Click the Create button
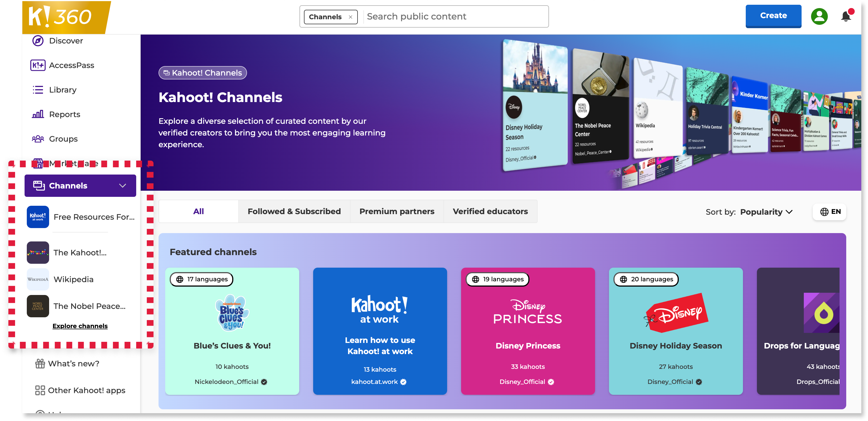 click(773, 16)
